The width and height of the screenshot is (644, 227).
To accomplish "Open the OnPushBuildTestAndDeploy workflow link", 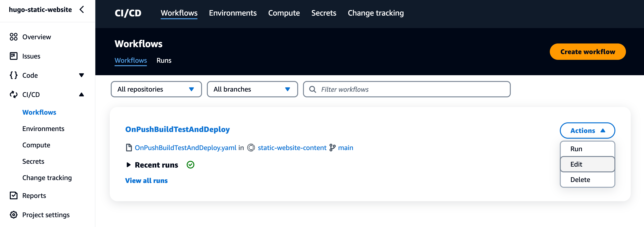I will [x=177, y=129].
